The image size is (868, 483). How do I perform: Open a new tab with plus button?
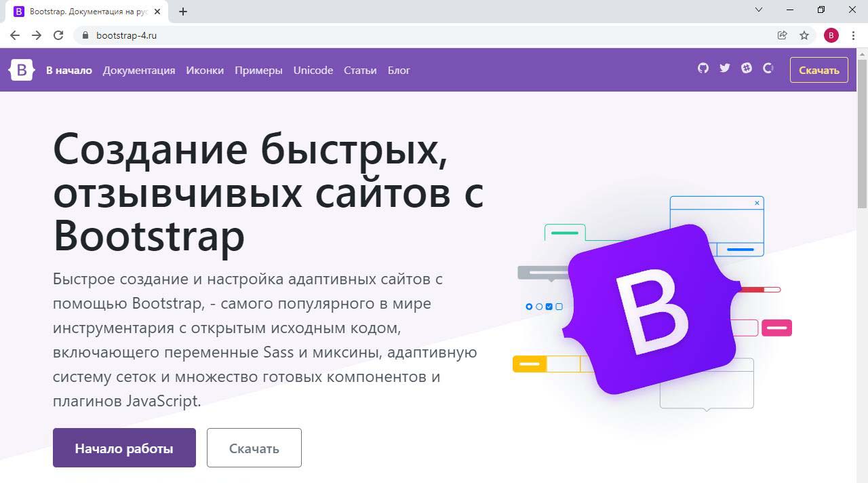183,11
